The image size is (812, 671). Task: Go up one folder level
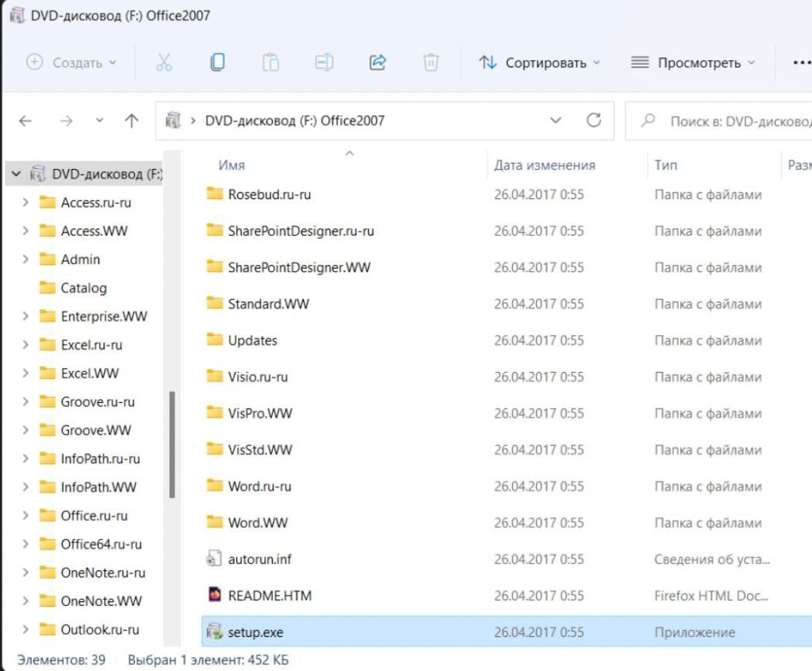click(132, 121)
